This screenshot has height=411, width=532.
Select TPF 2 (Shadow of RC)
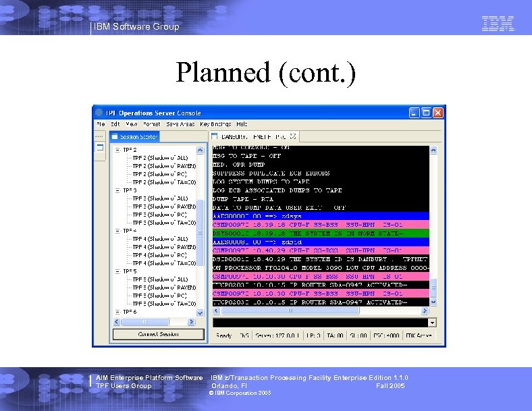(x=159, y=174)
